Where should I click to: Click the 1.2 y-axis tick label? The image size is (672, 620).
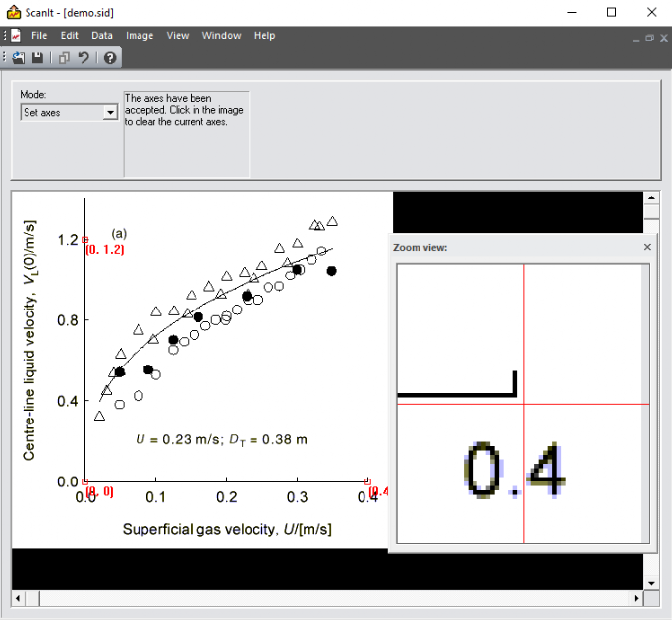[68, 240]
